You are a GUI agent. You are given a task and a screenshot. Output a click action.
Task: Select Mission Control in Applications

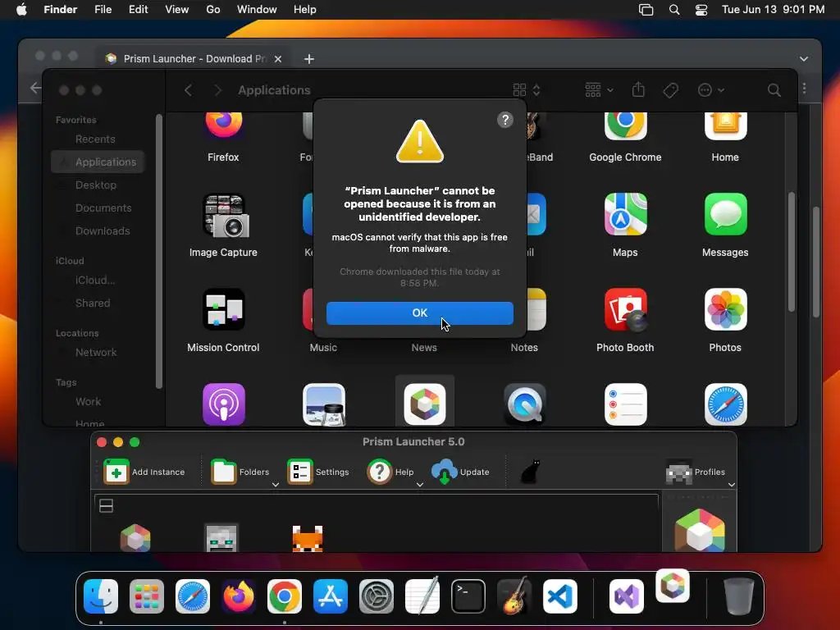click(x=223, y=309)
